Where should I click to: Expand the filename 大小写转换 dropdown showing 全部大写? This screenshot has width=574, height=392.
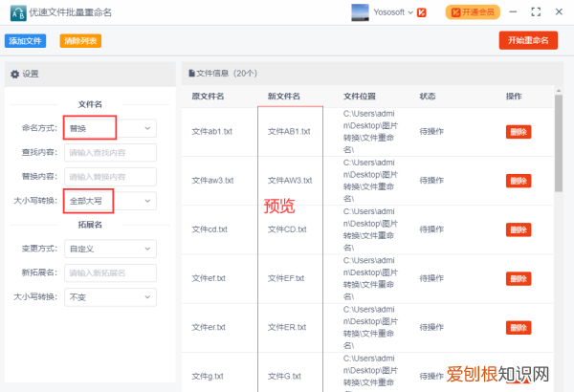109,201
